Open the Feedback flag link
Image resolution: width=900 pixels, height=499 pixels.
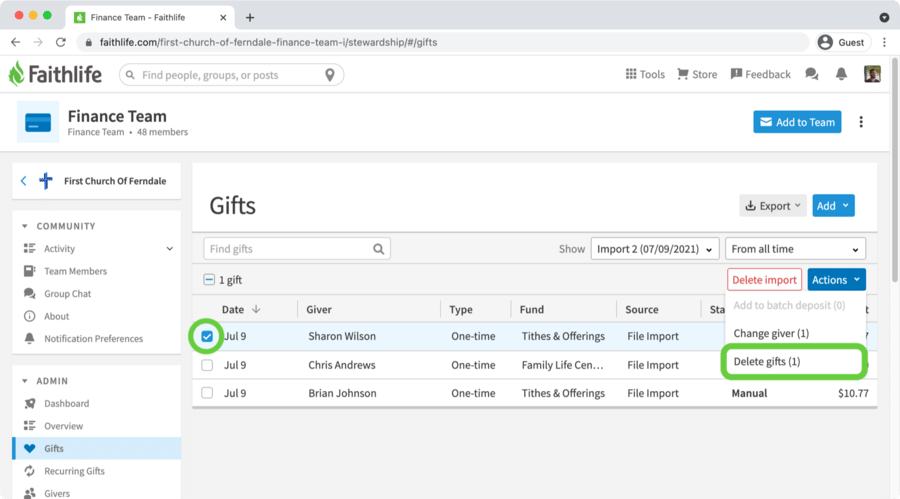click(x=760, y=74)
